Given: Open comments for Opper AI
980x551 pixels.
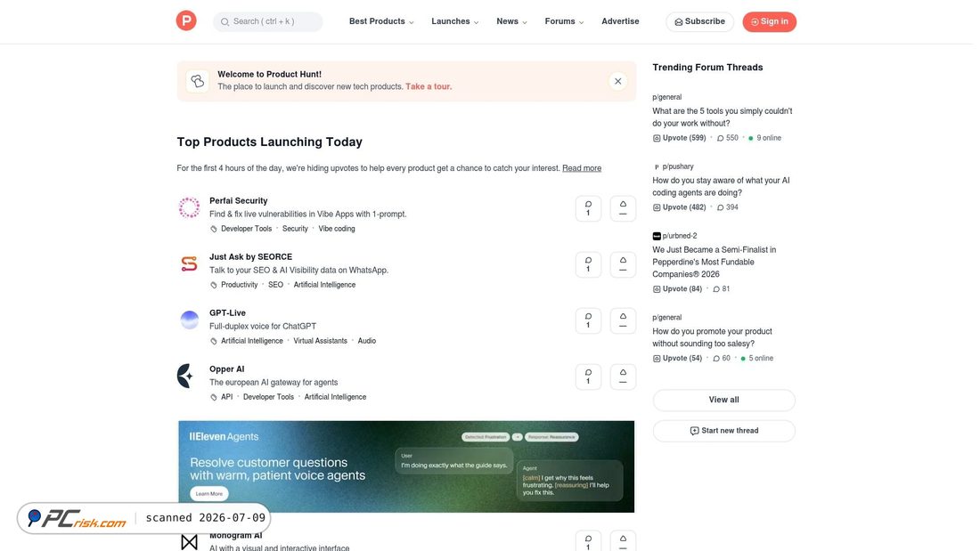Looking at the screenshot, I should click(588, 377).
